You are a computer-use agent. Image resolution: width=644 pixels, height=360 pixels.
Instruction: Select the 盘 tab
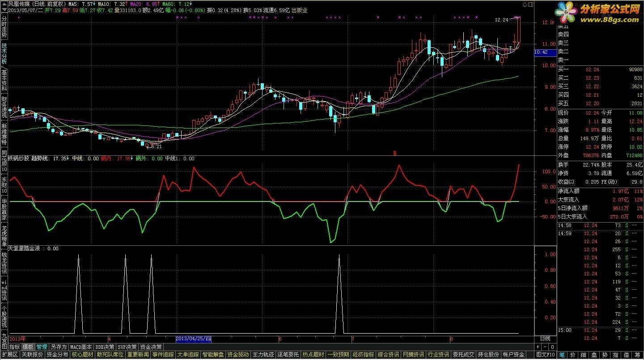595,354
